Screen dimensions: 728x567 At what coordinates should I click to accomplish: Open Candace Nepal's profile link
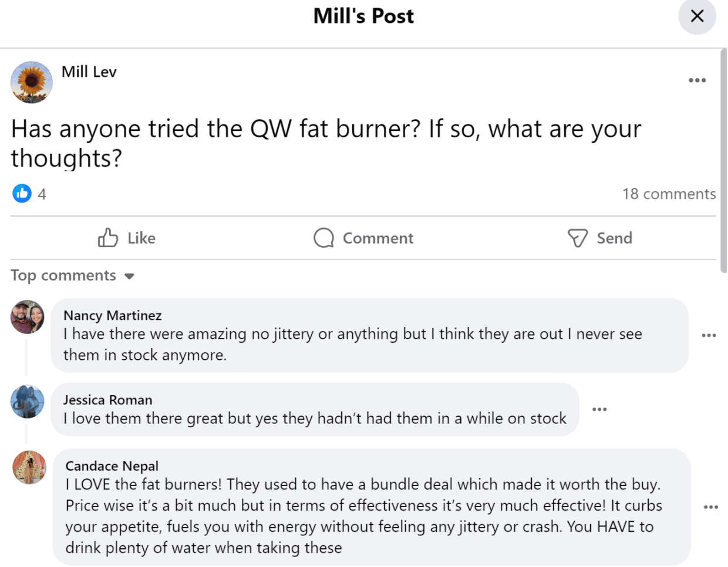(x=112, y=465)
